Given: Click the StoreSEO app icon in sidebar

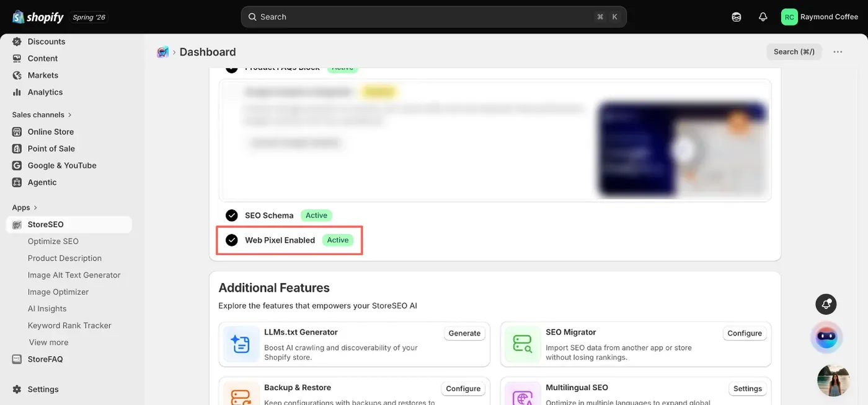Looking at the screenshot, I should [17, 224].
